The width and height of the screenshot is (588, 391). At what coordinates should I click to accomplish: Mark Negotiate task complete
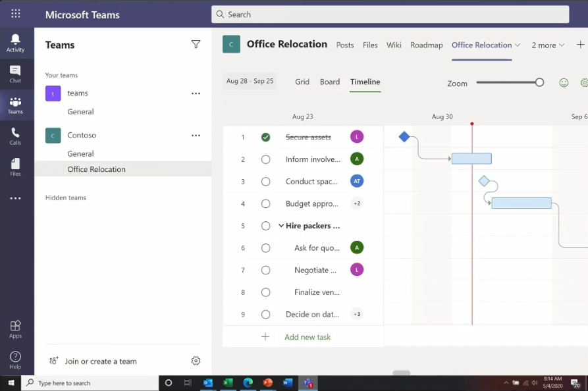[265, 270]
